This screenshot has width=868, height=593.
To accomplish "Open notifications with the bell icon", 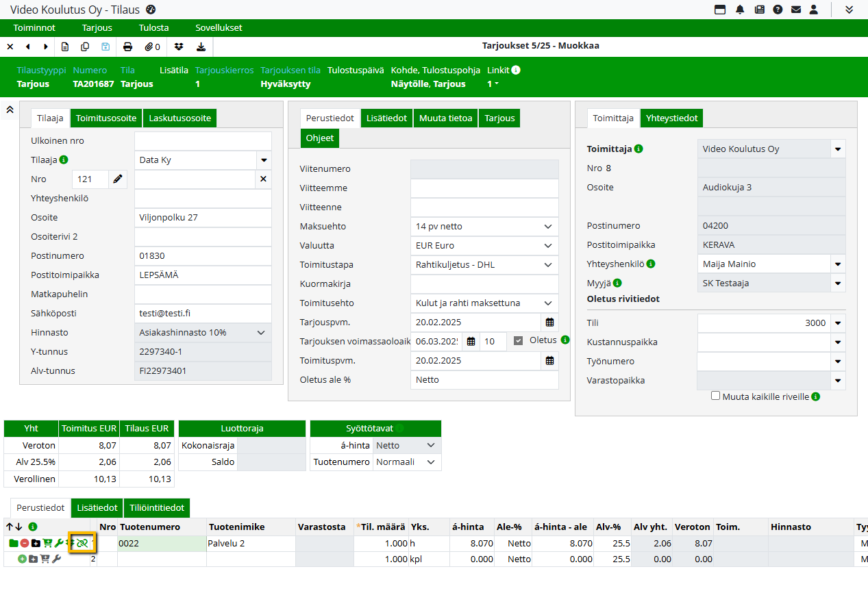I will (740, 10).
